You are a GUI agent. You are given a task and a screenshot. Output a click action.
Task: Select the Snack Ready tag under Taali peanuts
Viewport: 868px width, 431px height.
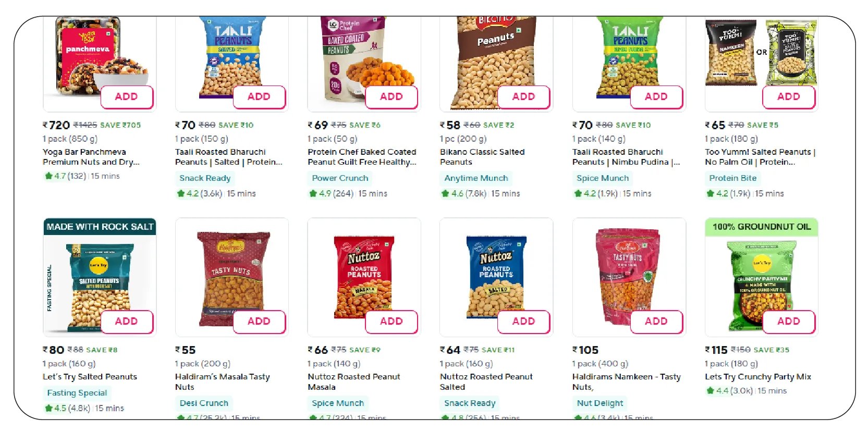pyautogui.click(x=205, y=178)
